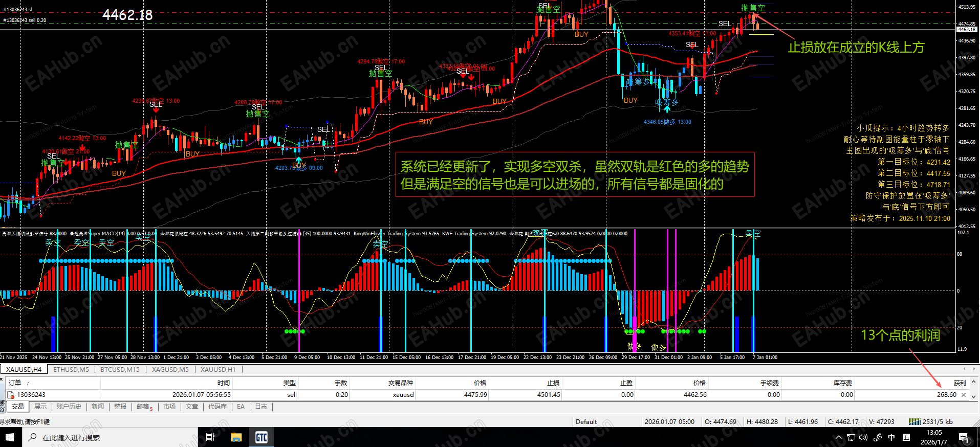Screen dimensions: 980x447
Task: Open the volume speaker tray icon
Action: click(864, 437)
